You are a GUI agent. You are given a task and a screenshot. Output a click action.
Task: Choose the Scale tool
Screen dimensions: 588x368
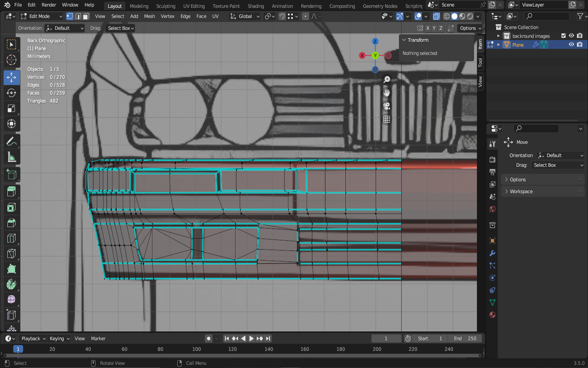tap(11, 109)
